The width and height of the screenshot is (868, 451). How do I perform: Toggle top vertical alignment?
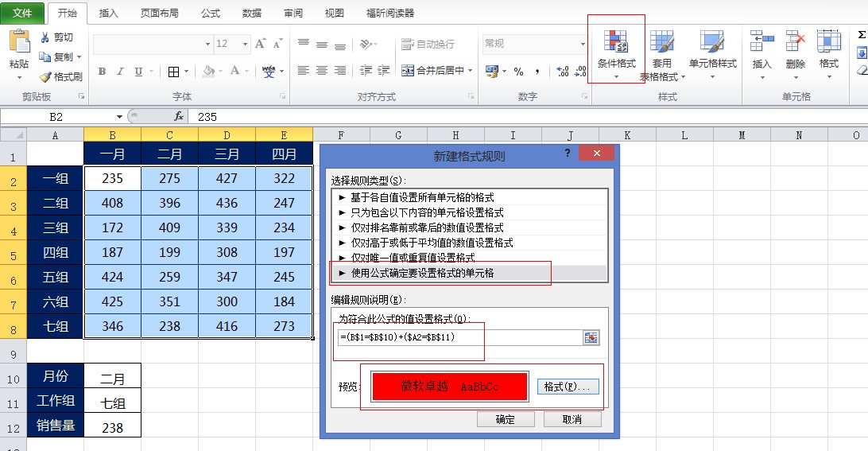pyautogui.click(x=304, y=43)
